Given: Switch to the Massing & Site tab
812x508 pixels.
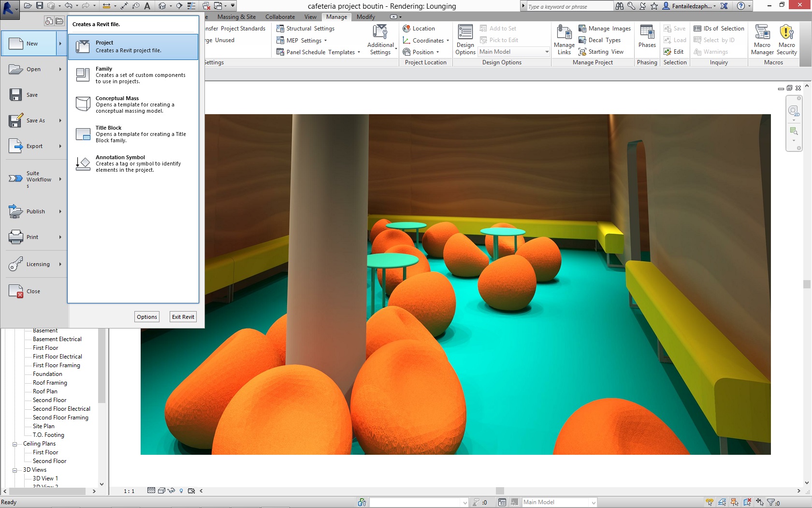Looking at the screenshot, I should click(x=236, y=16).
